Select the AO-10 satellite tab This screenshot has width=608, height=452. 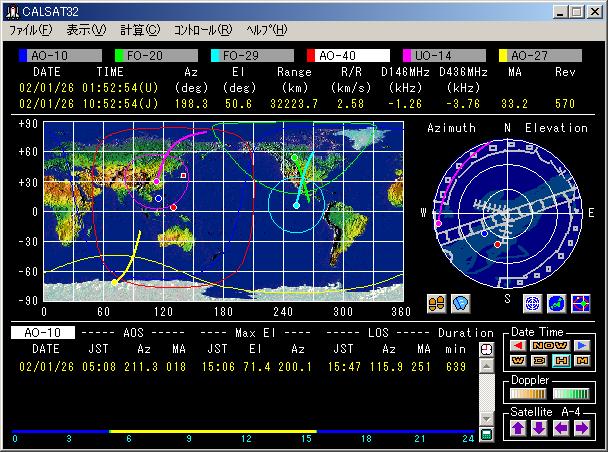click(60, 55)
